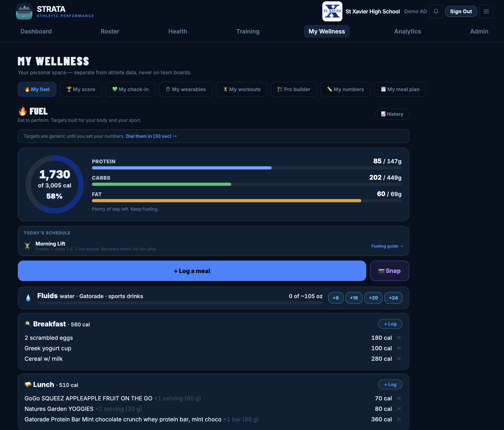504x430 pixels.
Task: Click the Greek yogurt cup item
Action: (48, 348)
